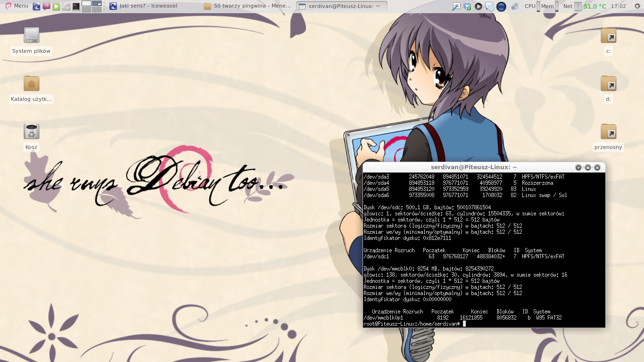
Task: Open the Dropbox tray icon
Action: [x=467, y=6]
